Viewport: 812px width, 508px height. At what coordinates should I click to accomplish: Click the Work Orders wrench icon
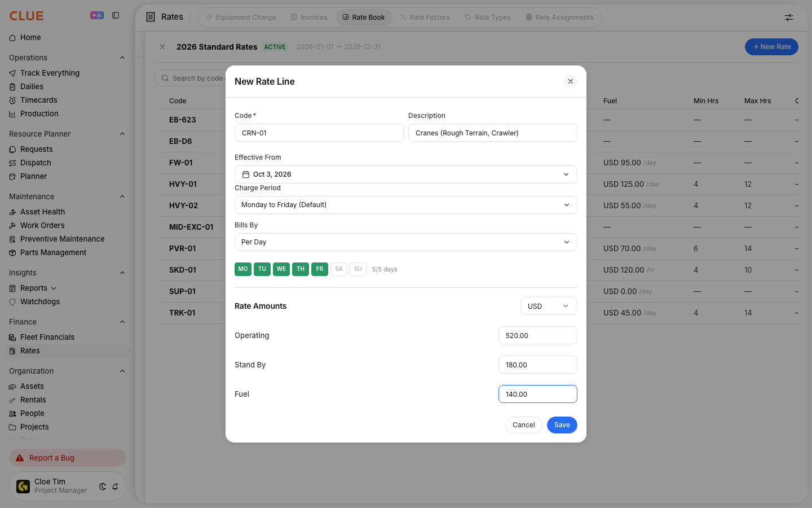click(12, 225)
